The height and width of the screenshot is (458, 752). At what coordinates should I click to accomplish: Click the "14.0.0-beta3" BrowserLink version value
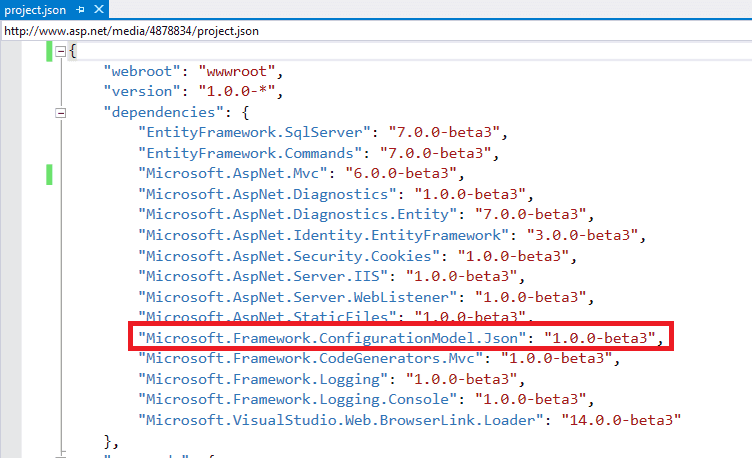pos(621,418)
